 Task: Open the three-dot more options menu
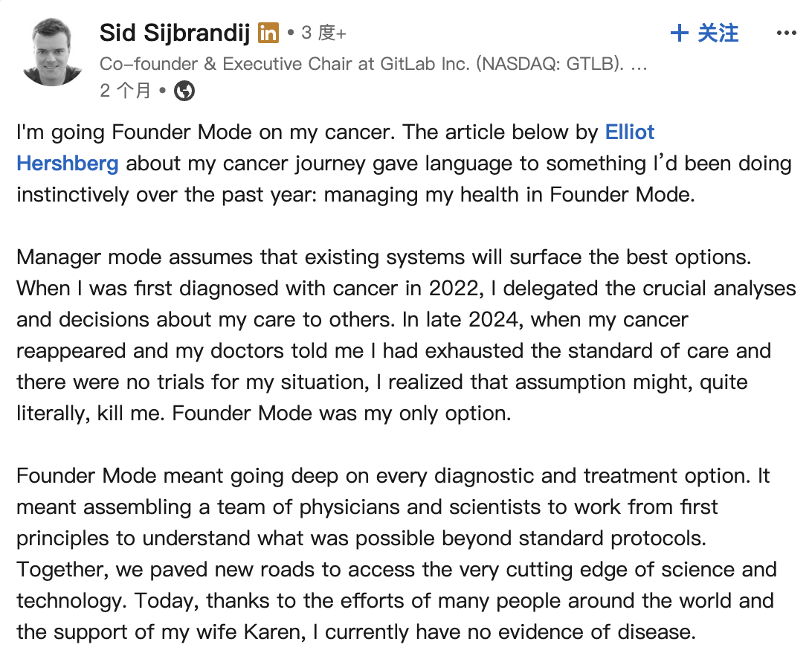(787, 33)
